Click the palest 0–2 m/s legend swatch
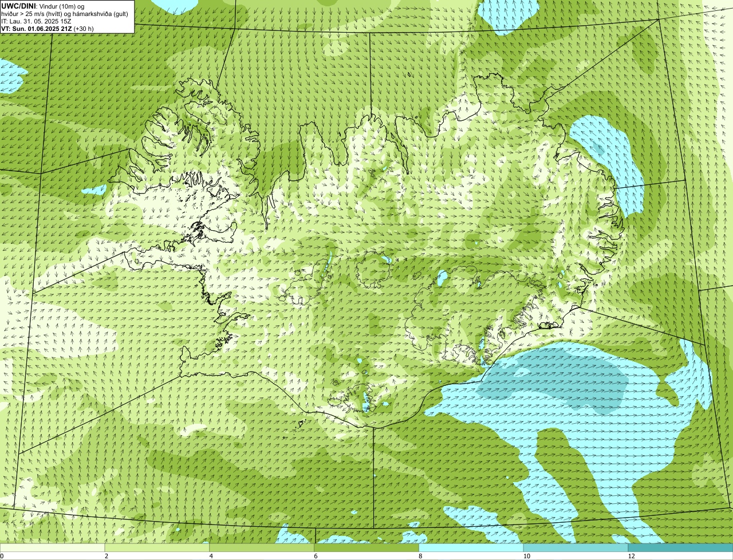The height and width of the screenshot is (560, 733). coord(53,548)
